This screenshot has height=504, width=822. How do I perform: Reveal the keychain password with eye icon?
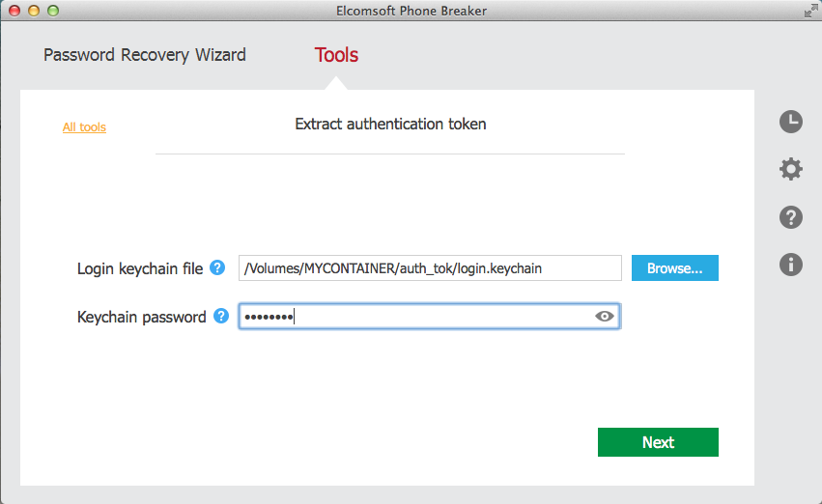(x=606, y=316)
